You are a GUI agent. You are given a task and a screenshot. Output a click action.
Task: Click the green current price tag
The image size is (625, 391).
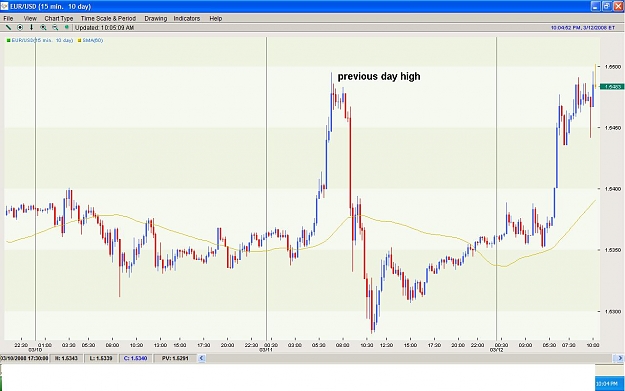(x=612, y=86)
